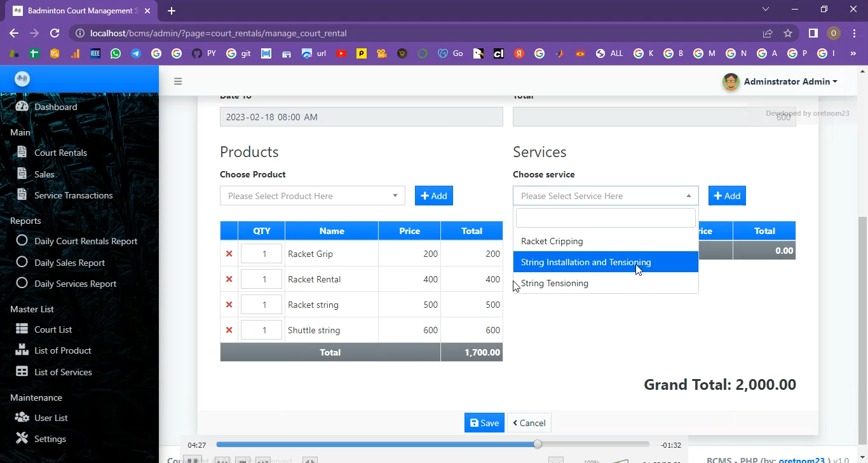Screen dimensions: 868x463
Task: Click the WhatsApp bookmark icon
Action: pos(115,53)
